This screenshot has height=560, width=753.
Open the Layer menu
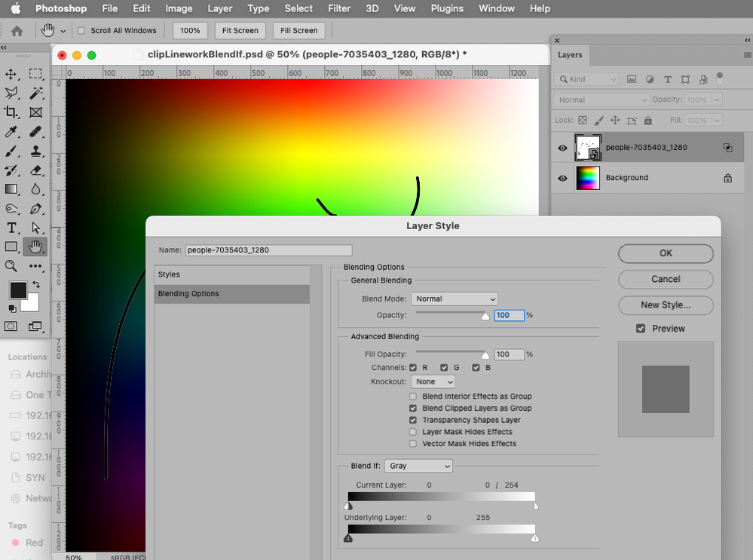(220, 8)
